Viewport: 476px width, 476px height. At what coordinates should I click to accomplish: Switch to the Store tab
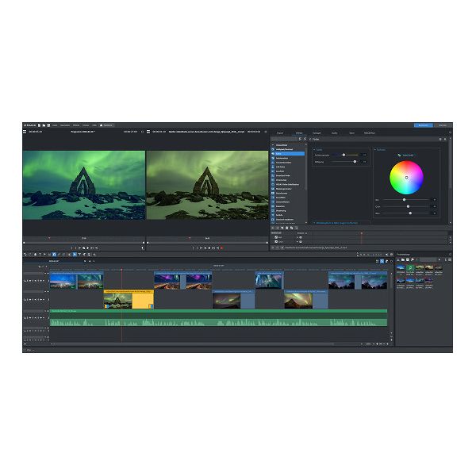(351, 133)
